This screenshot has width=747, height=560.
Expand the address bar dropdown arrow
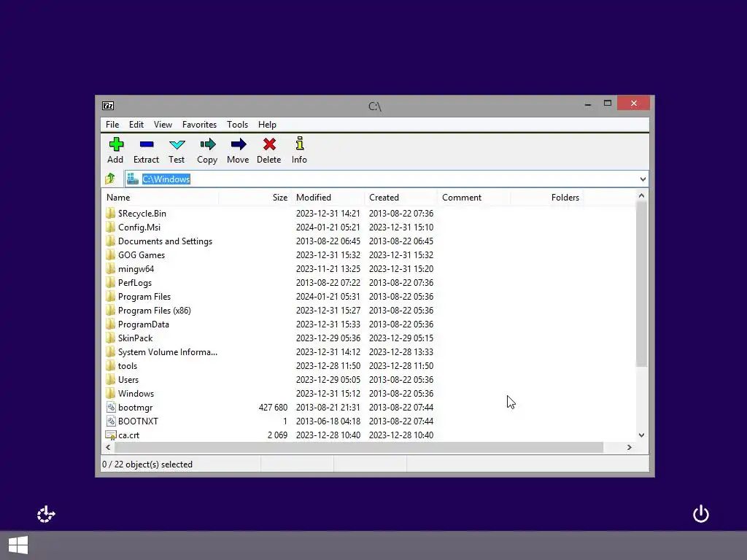coord(643,179)
